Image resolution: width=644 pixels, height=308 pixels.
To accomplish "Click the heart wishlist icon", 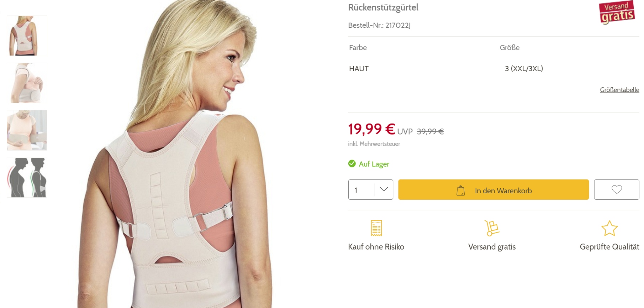I will 616,189.
